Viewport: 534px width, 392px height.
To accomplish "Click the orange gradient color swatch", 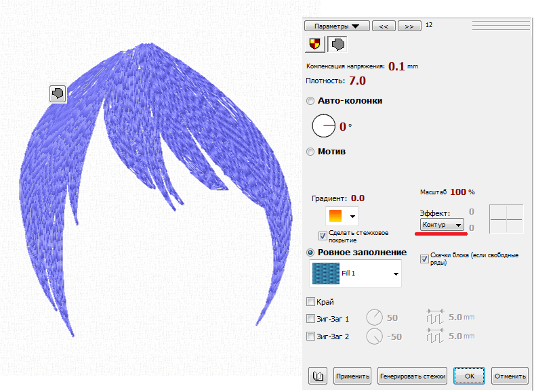I will tap(335, 216).
